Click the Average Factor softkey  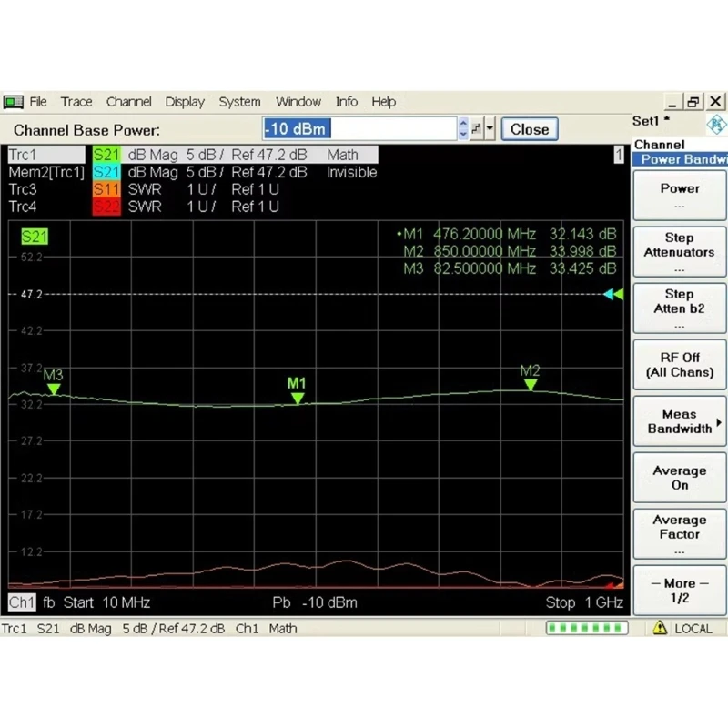click(679, 534)
